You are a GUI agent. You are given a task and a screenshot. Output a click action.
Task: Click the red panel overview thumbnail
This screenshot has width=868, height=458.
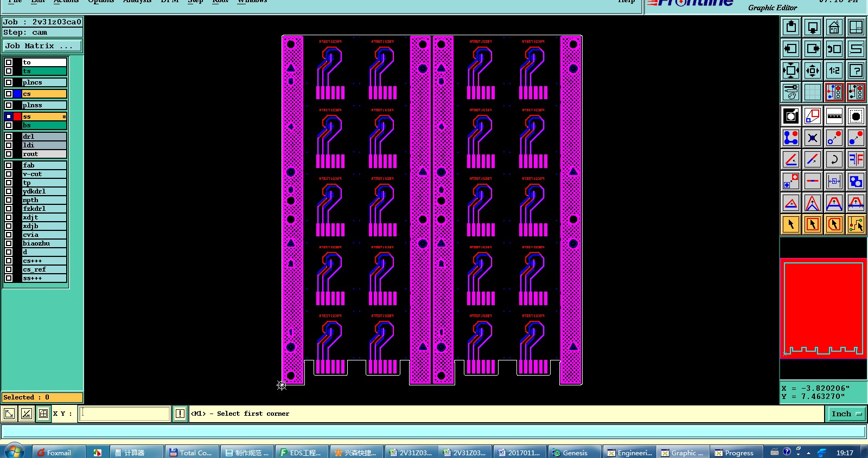point(823,308)
